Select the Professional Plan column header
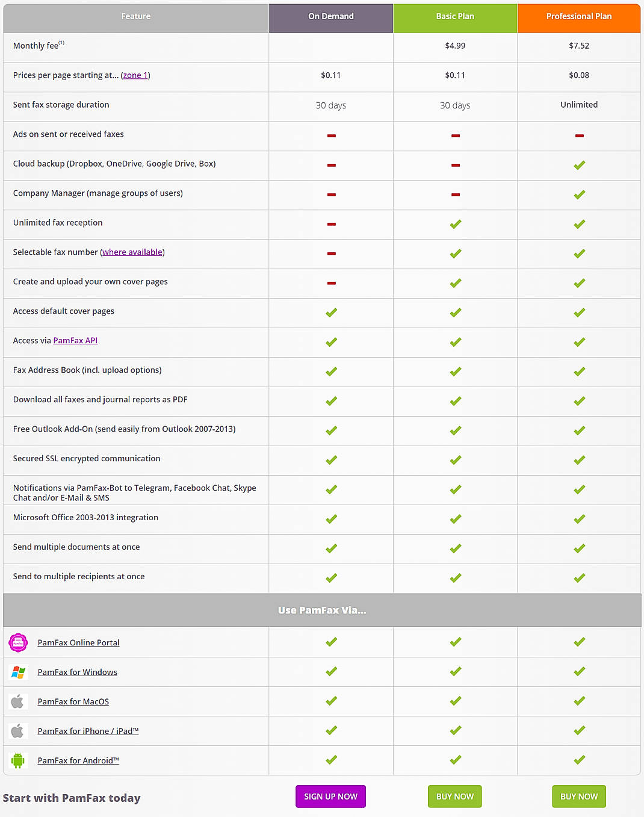 [578, 17]
